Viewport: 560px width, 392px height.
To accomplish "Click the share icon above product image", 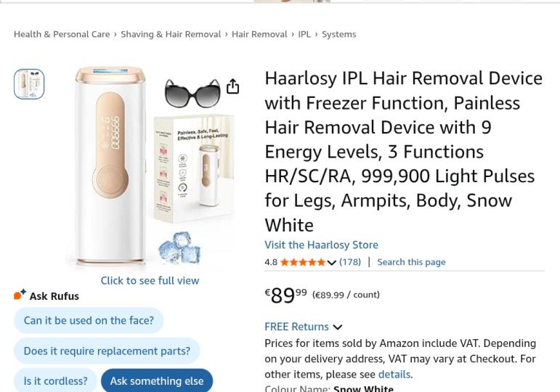I will 233,86.
